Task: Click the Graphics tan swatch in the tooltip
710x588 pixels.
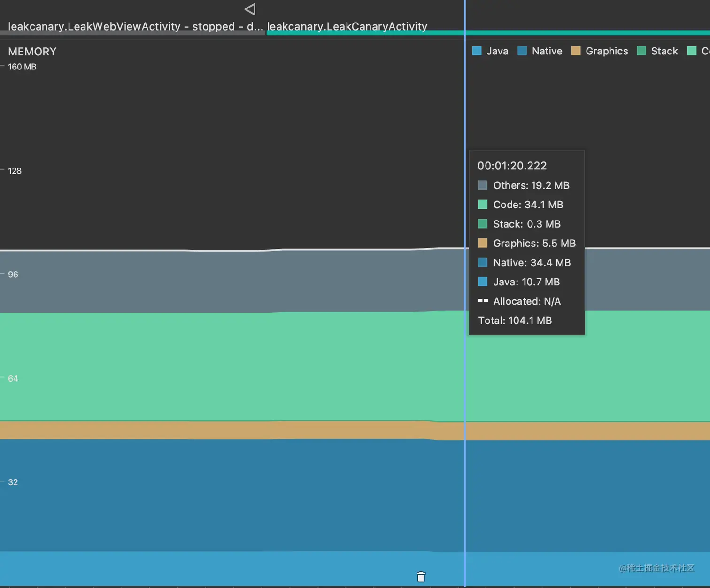Action: (x=483, y=243)
